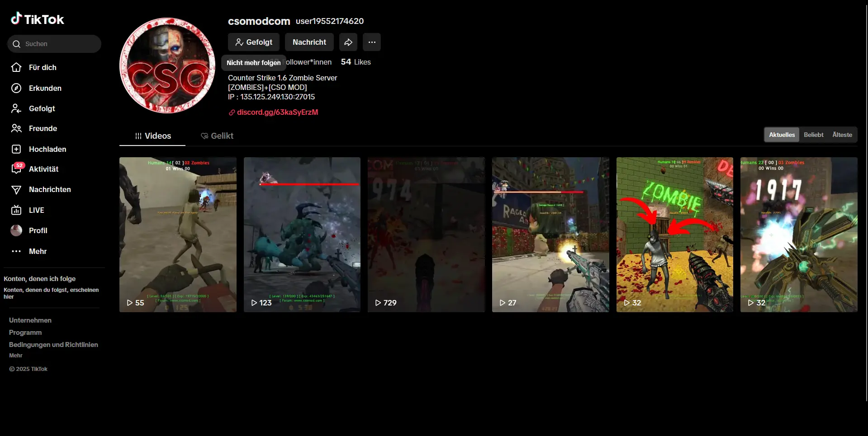Sort videos by Älteste
This screenshot has width=868, height=436.
(x=842, y=135)
